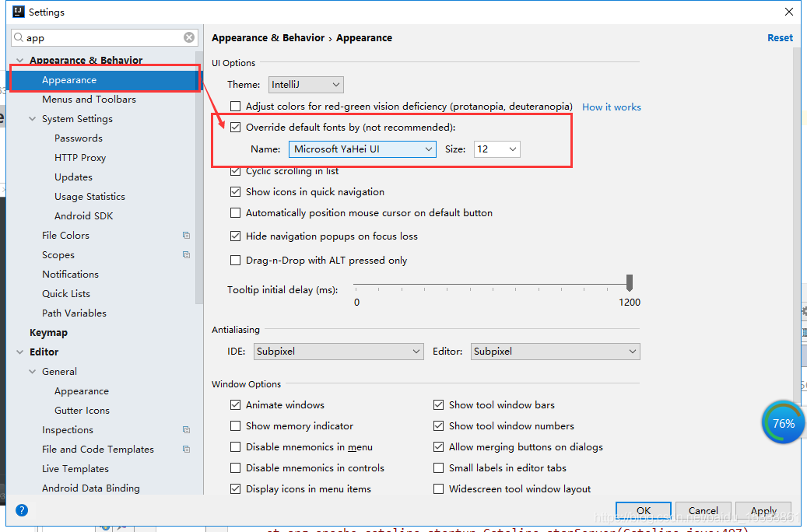This screenshot has width=807, height=532.
Task: Enable adjust colors for red-green vision deficiency
Action: point(235,106)
